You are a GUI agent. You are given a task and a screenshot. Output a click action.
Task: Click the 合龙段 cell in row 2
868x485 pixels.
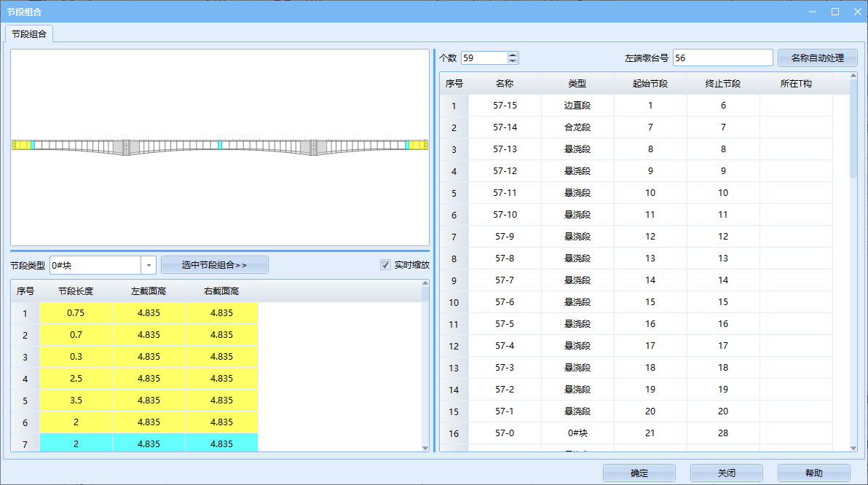click(577, 127)
